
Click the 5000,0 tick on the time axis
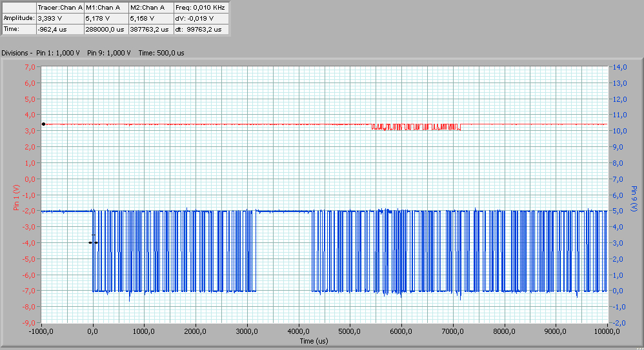[x=350, y=332]
